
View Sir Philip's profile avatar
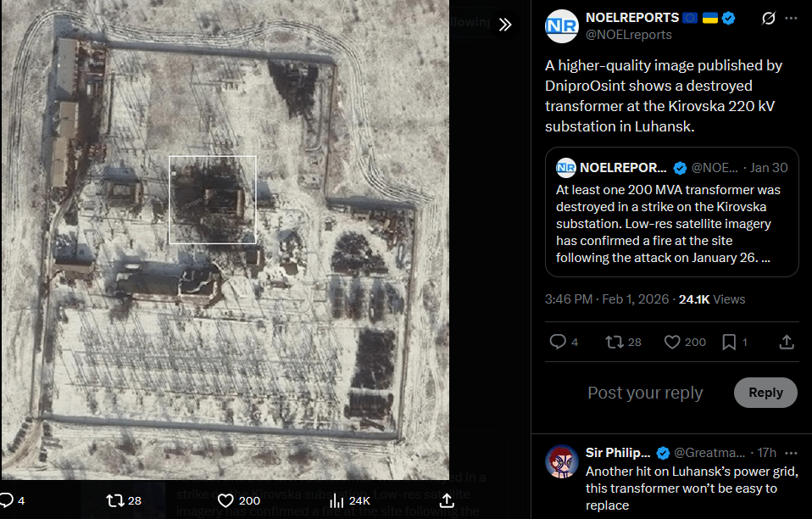click(562, 461)
